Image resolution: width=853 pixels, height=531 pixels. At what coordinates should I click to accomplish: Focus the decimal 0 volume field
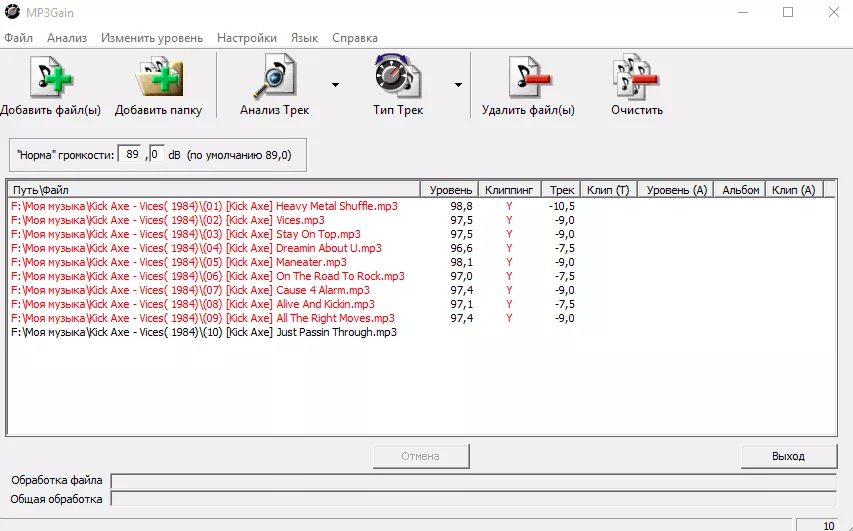click(x=157, y=155)
